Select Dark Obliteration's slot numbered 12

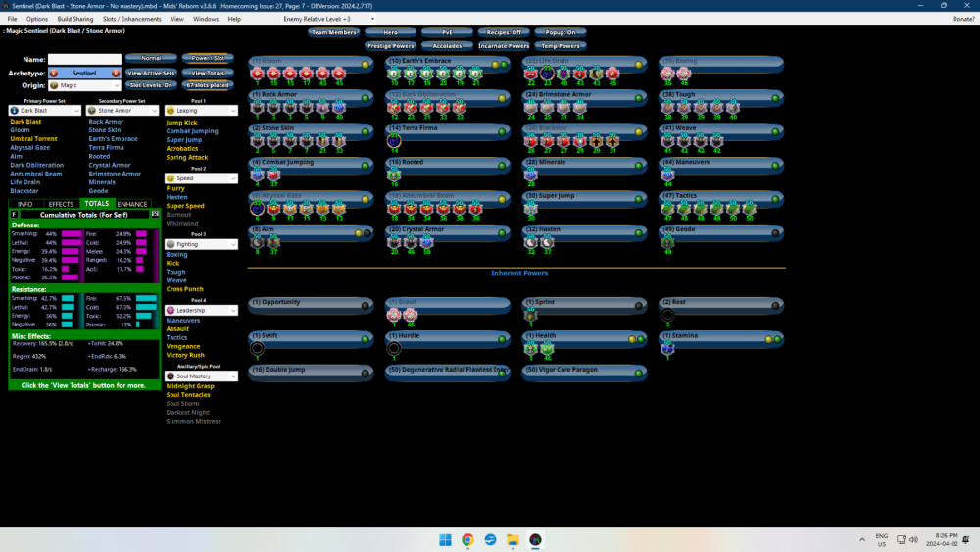[394, 108]
